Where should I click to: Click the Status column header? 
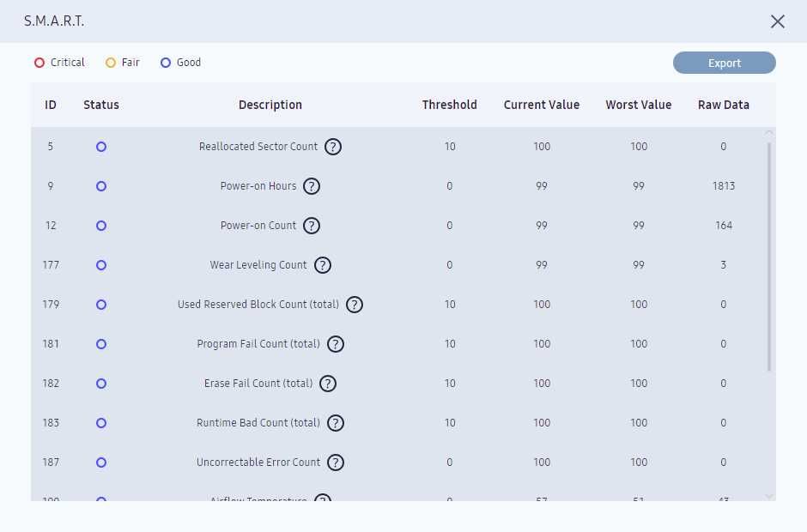click(101, 105)
